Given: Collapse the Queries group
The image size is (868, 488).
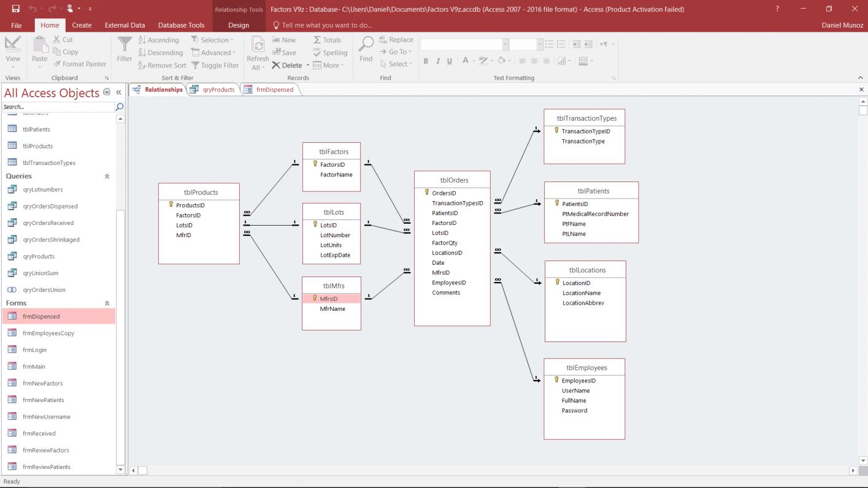Looking at the screenshot, I should click(107, 176).
